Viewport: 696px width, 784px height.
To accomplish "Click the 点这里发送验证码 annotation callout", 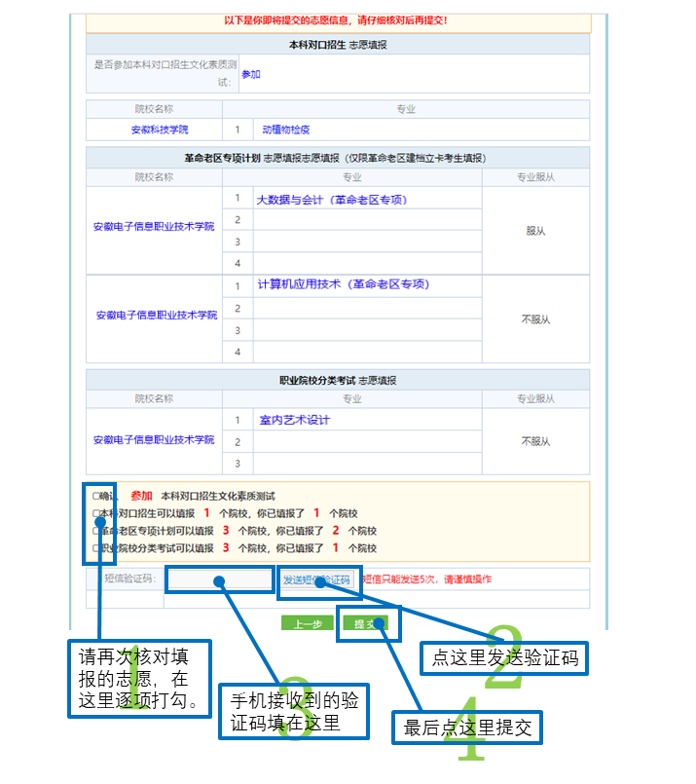I will coord(504,659).
